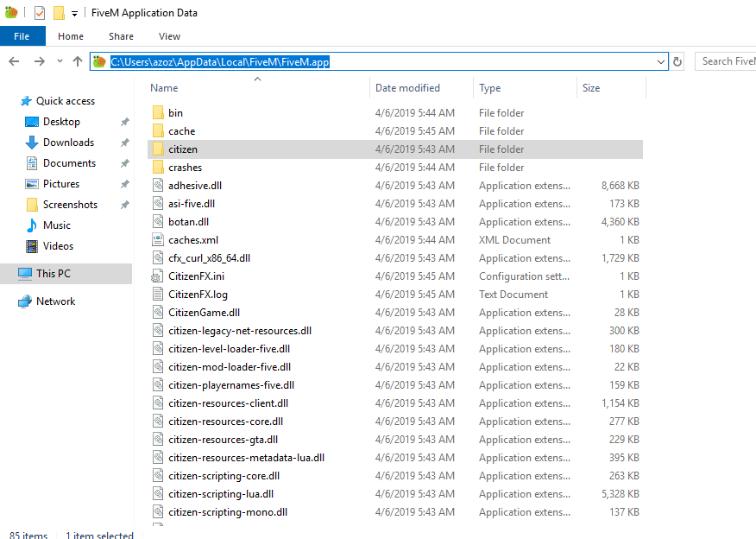Go back with the back arrow
The height and width of the screenshot is (539, 756).
14,61
